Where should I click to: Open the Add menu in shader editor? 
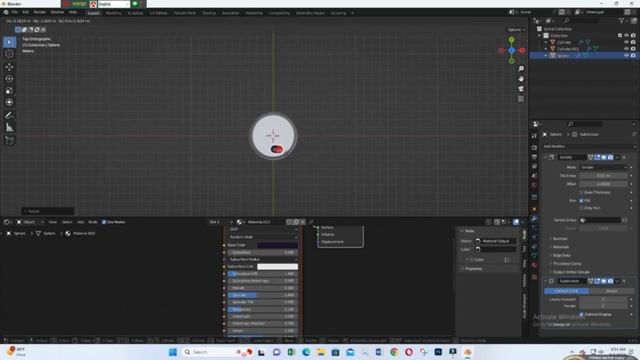click(81, 222)
